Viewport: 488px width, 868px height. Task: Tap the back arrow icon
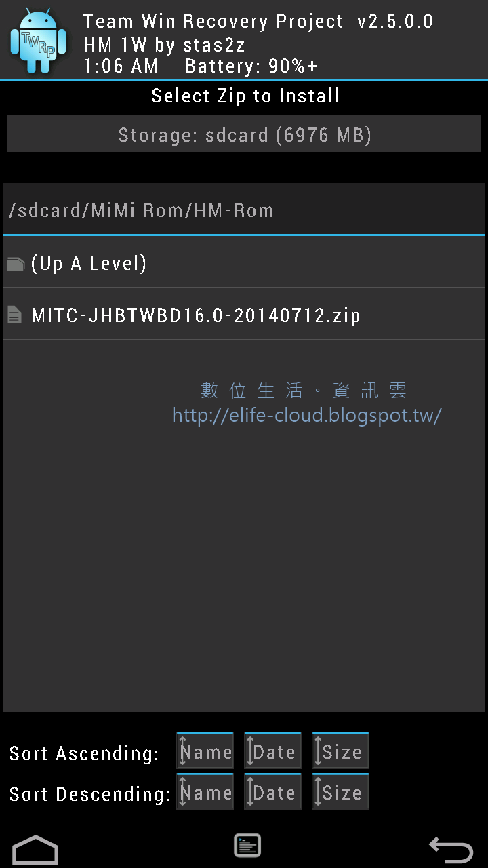coord(451,849)
